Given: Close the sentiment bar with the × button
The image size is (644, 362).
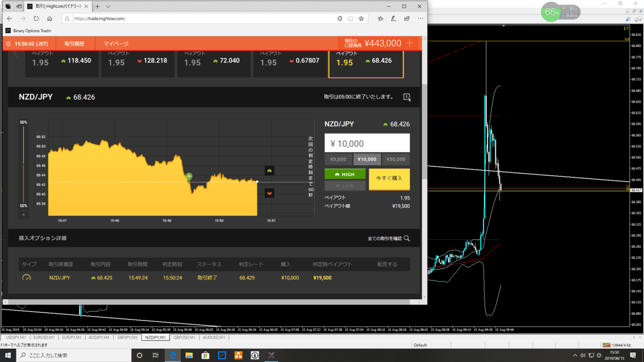Looking at the screenshot, I should [x=24, y=215].
